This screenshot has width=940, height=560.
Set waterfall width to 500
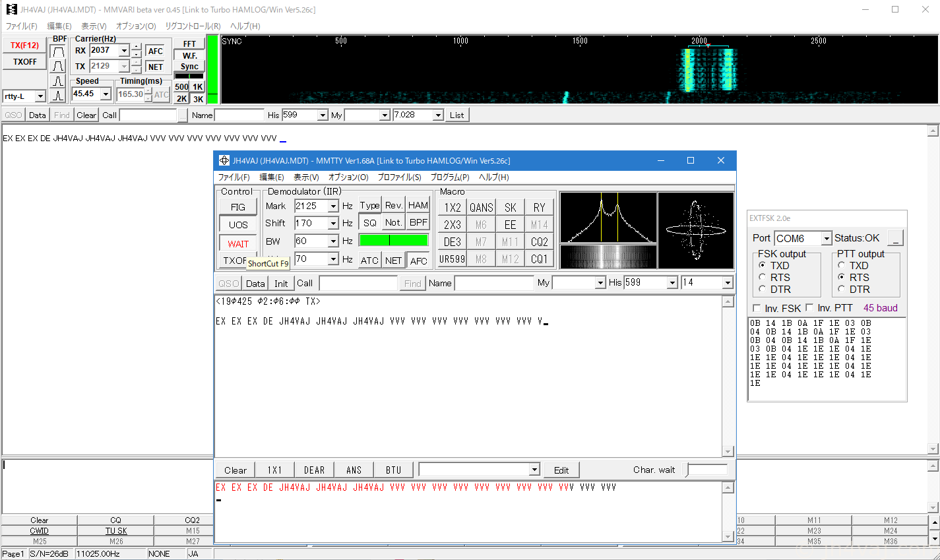pos(181,86)
